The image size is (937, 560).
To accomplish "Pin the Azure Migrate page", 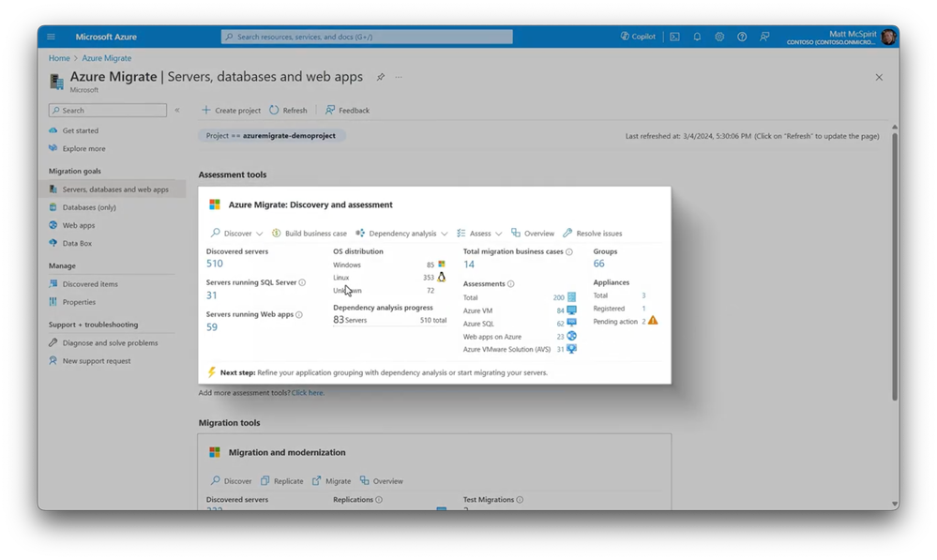I will coord(380,77).
